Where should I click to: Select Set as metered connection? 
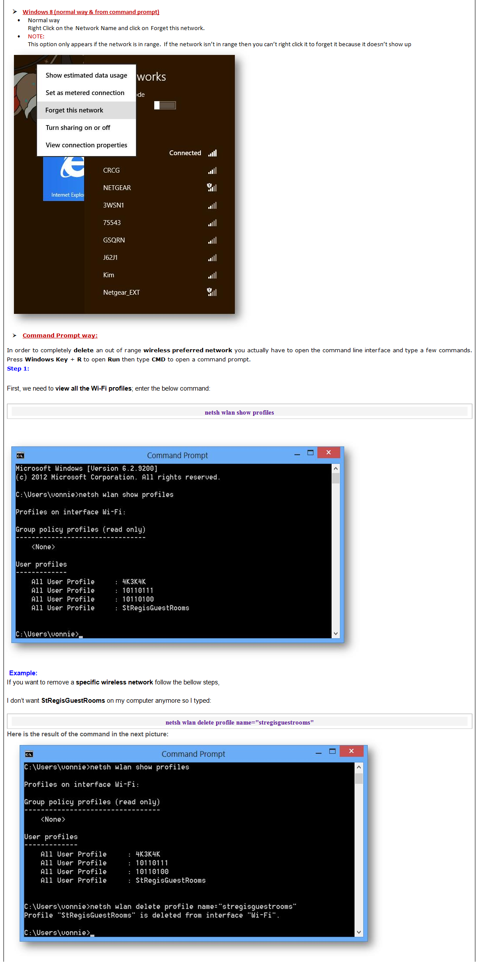click(x=86, y=93)
